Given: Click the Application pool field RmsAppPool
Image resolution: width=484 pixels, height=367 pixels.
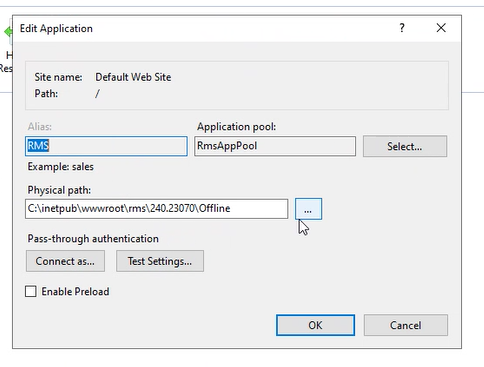Looking at the screenshot, I should point(275,146).
